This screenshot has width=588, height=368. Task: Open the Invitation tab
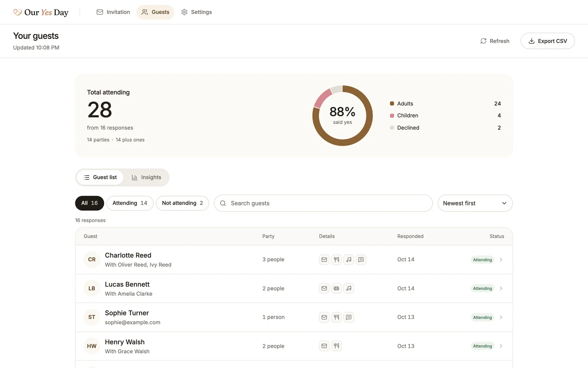pos(113,12)
